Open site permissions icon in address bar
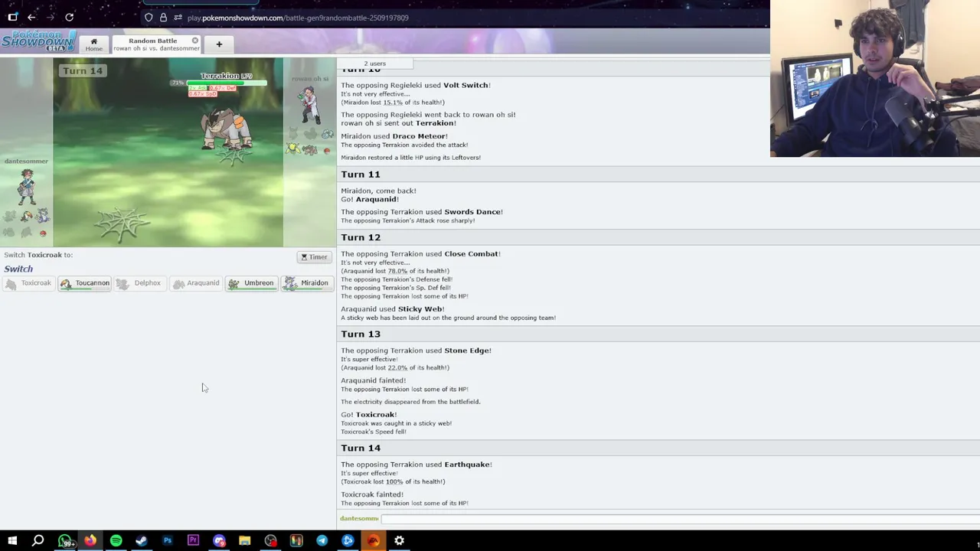The height and width of the screenshot is (551, 980). [178, 17]
